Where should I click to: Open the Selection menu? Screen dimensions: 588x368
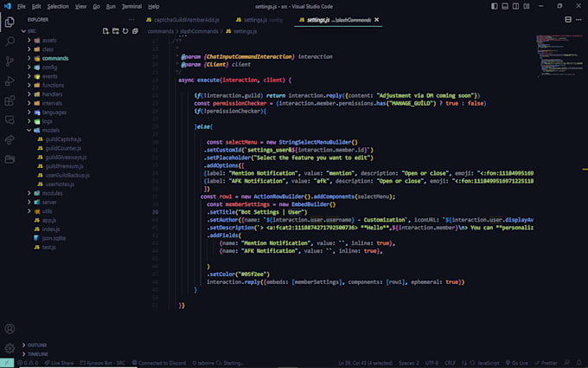click(x=58, y=6)
